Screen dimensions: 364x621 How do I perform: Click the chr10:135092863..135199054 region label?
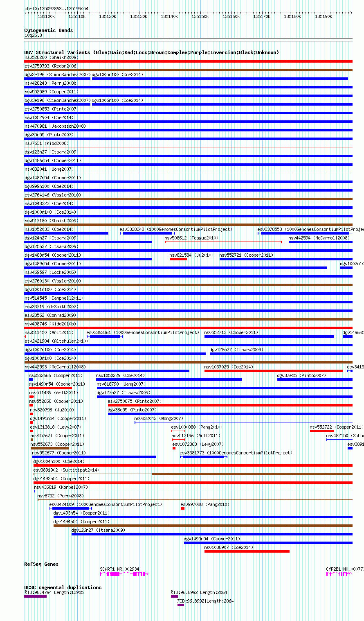(56, 9)
